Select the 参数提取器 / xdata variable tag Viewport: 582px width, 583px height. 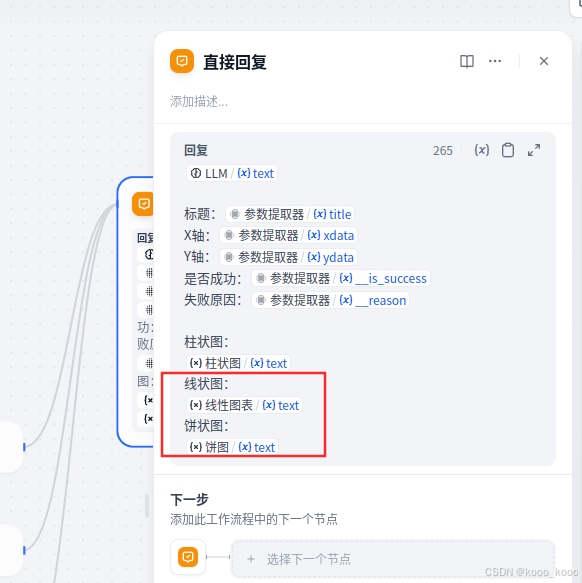pos(288,235)
